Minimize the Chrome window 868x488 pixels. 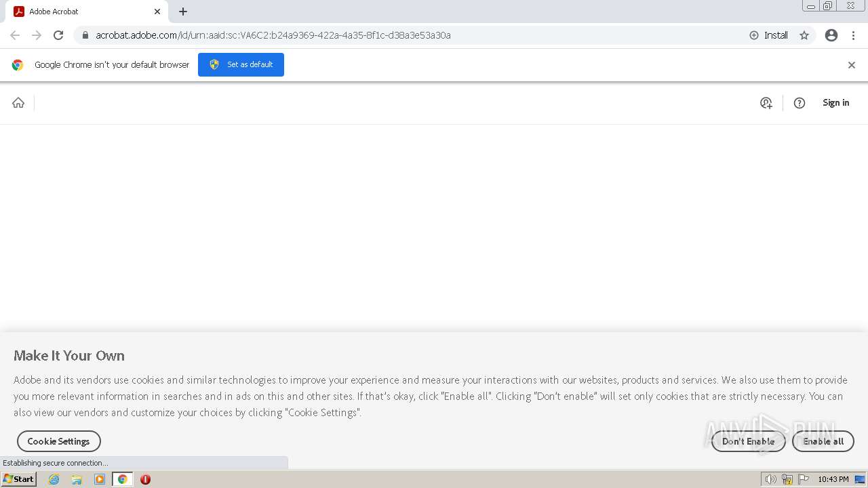[x=811, y=6]
